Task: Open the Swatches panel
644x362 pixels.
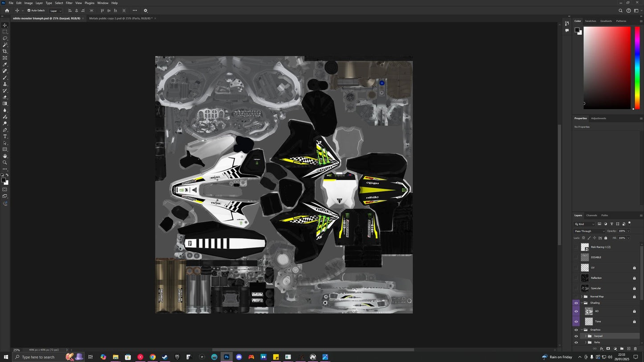Action: tap(591, 21)
